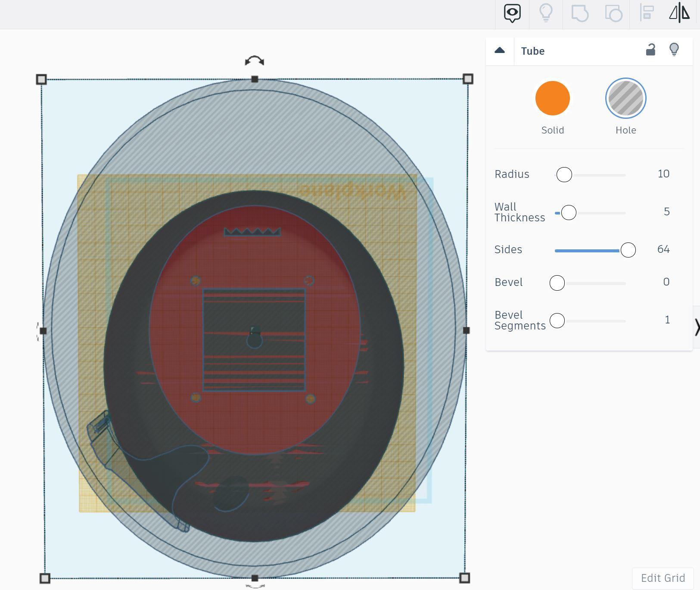Click the Solid label text
Screen dimensions: 700x590
[x=553, y=130]
